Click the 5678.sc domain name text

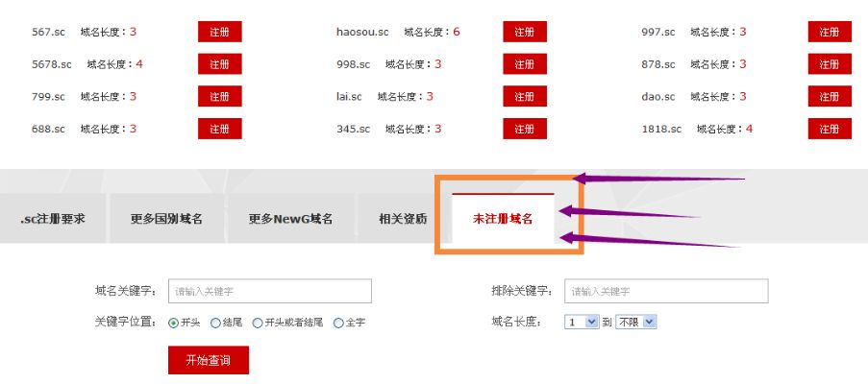pyautogui.click(x=52, y=64)
